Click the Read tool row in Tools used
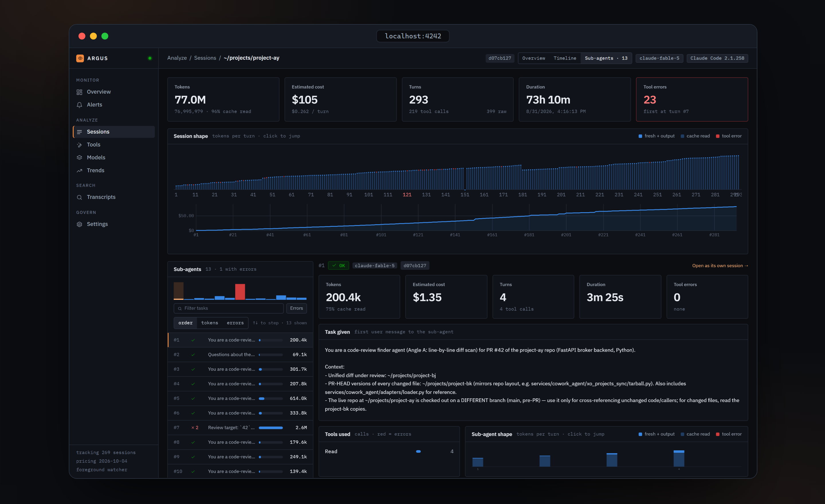 click(x=389, y=452)
